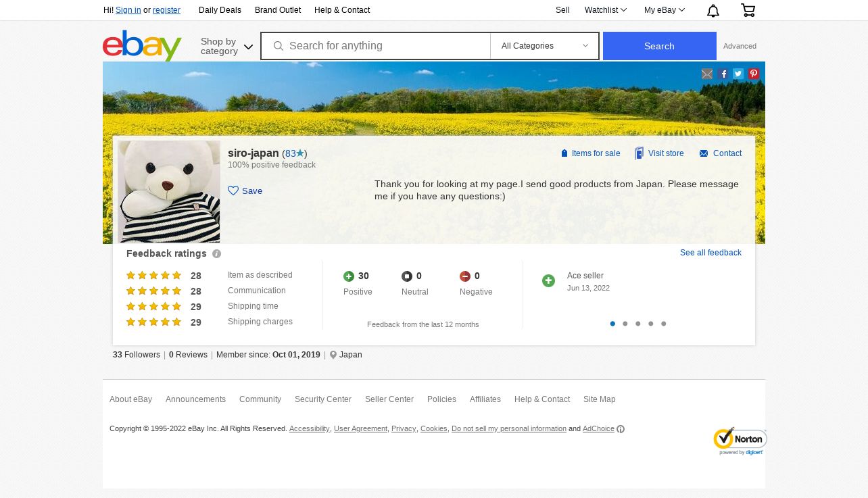The height and width of the screenshot is (498, 868).
Task: Open the User Agreement link
Action: coord(360,429)
